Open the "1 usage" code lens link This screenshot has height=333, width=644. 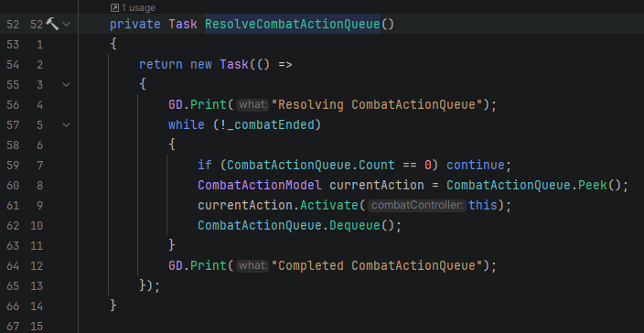[138, 8]
